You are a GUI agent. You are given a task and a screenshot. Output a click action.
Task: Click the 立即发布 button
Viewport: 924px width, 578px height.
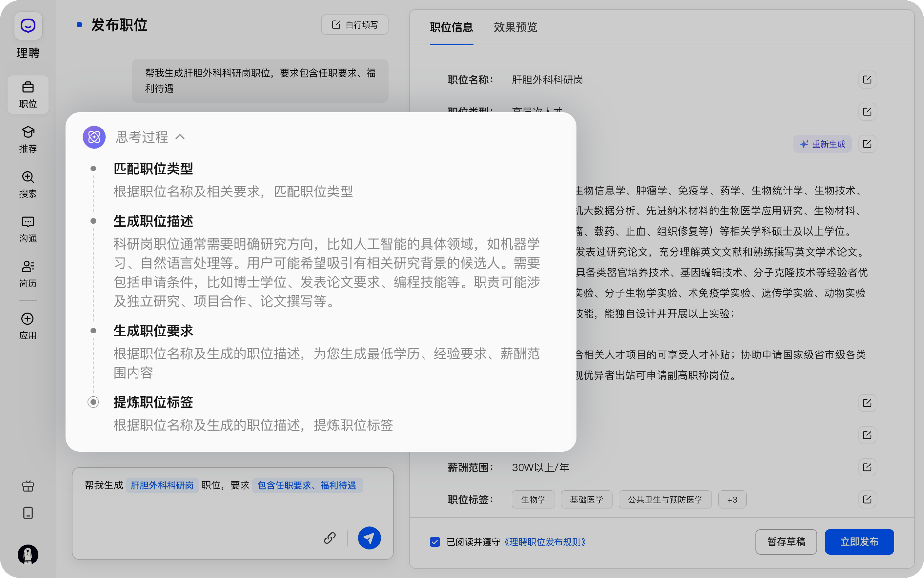859,542
